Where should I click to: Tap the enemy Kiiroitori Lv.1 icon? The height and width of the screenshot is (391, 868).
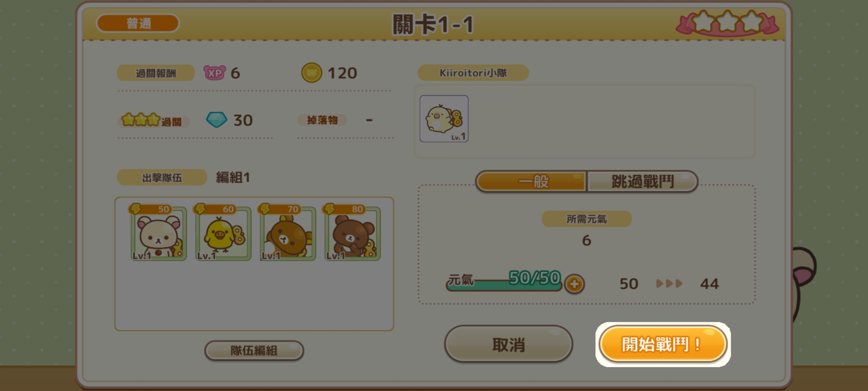(444, 119)
